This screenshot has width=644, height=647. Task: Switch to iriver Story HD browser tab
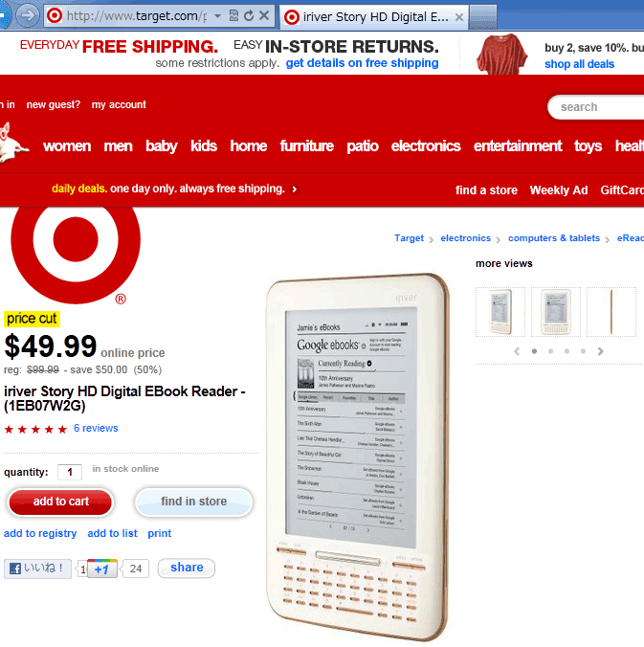pos(374,17)
